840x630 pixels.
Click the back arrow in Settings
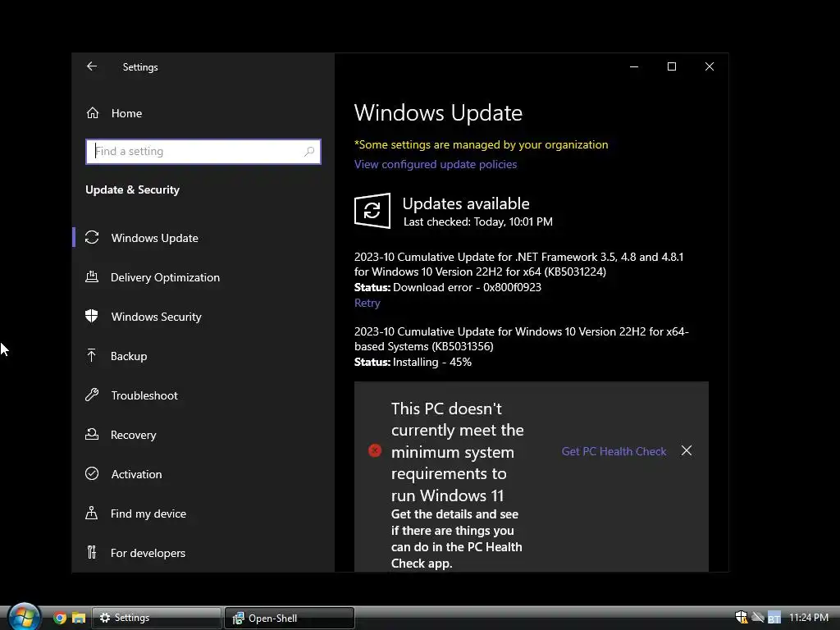coord(92,66)
